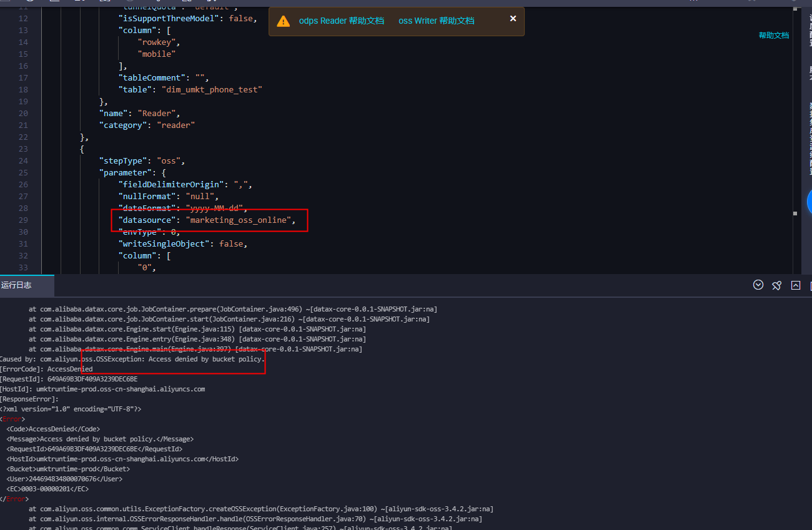Image resolution: width=812 pixels, height=530 pixels.
Task: Open the cyan 帮助文档 link at right
Action: tap(774, 36)
